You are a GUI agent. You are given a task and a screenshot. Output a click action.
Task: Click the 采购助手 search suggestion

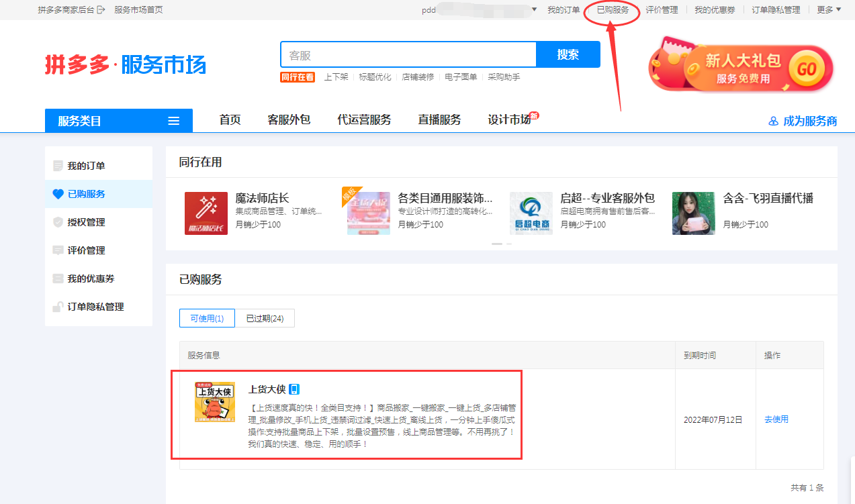click(x=504, y=77)
